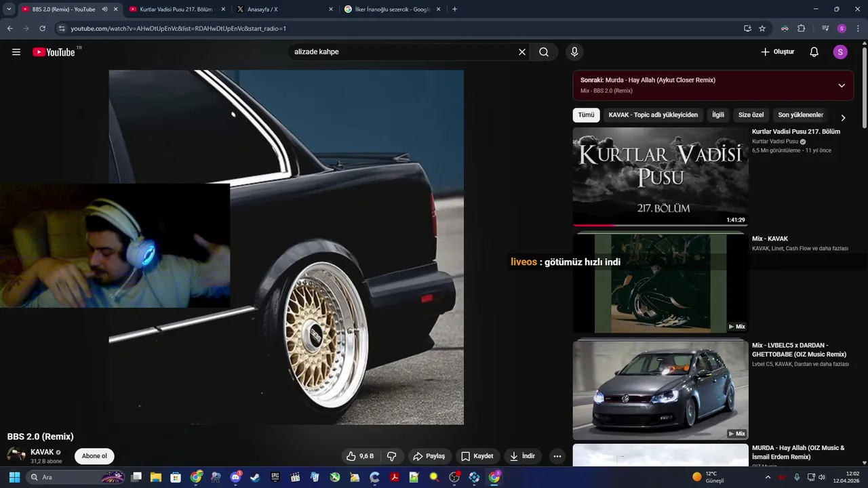Open Microsoft Store from taskbar
The height and width of the screenshot is (488, 868).
coord(176,477)
